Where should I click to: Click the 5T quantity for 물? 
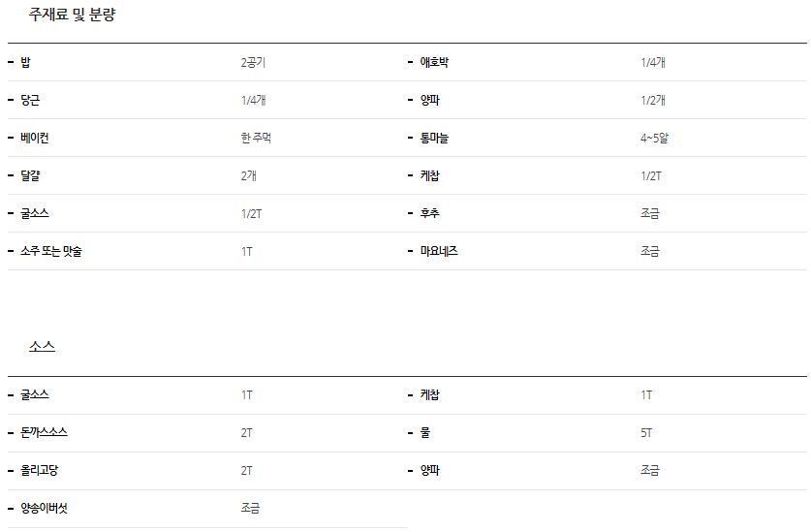pos(646,432)
